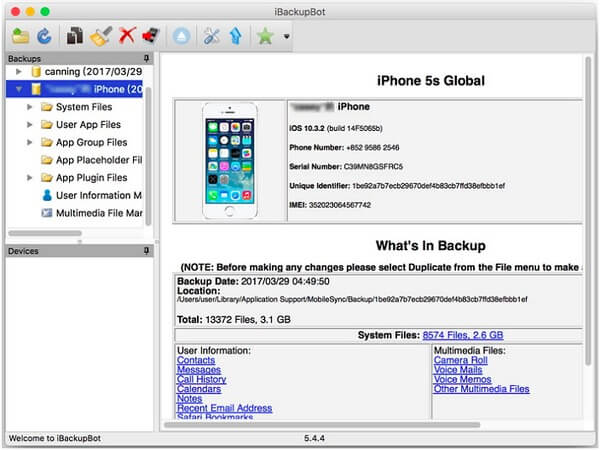The image size is (600, 450).
Task: Expand App Plugin Files folder
Action: pyautogui.click(x=29, y=178)
